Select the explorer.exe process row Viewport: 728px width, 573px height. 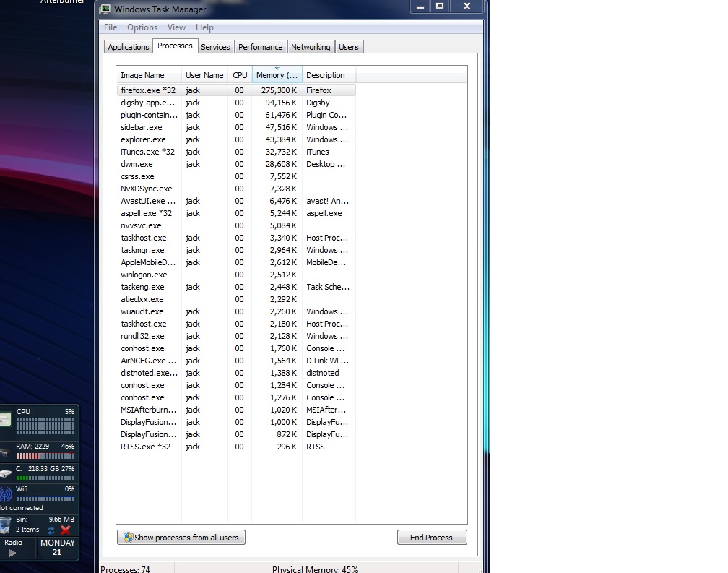[144, 139]
